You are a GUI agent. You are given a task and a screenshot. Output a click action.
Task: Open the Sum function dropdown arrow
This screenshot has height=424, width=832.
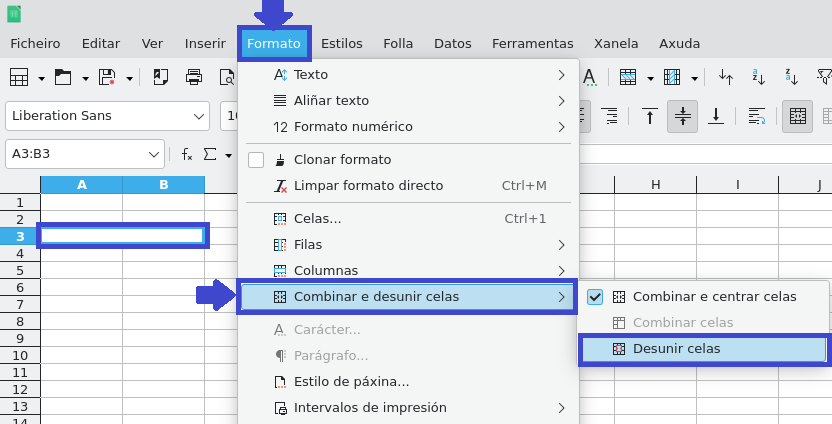(229, 155)
